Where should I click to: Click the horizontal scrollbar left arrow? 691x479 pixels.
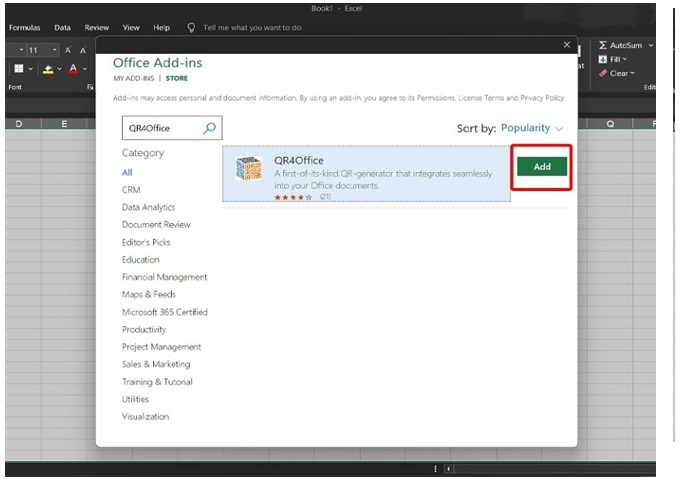tap(448, 468)
